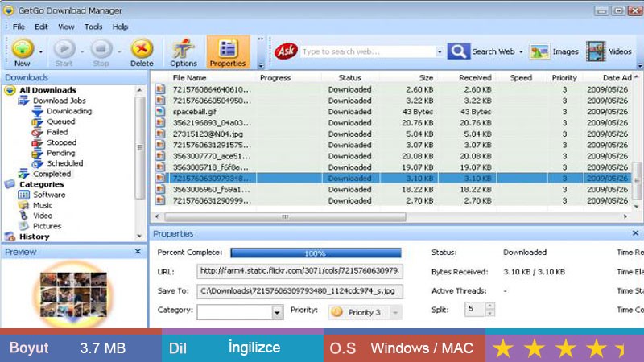The width and height of the screenshot is (644, 362).
Task: Select the Video category
Action: (x=43, y=216)
